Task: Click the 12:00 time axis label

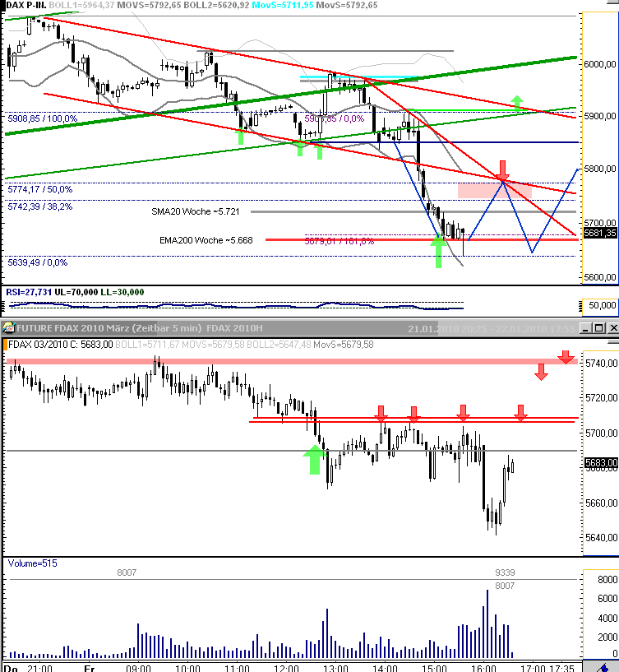Action: click(286, 668)
